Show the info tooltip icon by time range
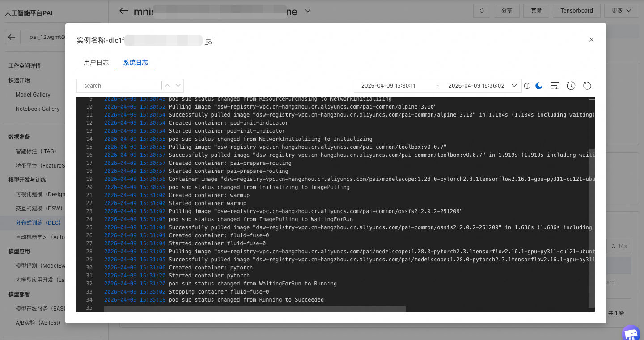 pos(527,86)
